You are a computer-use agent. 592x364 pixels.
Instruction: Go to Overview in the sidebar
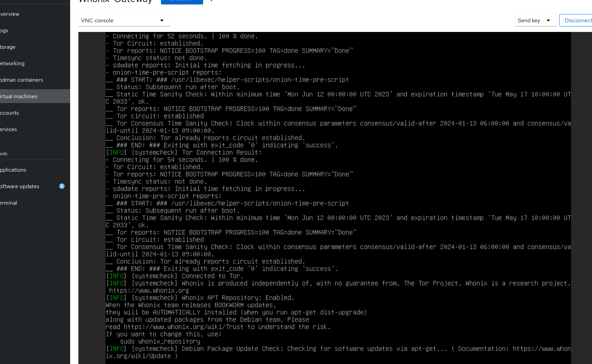point(10,14)
